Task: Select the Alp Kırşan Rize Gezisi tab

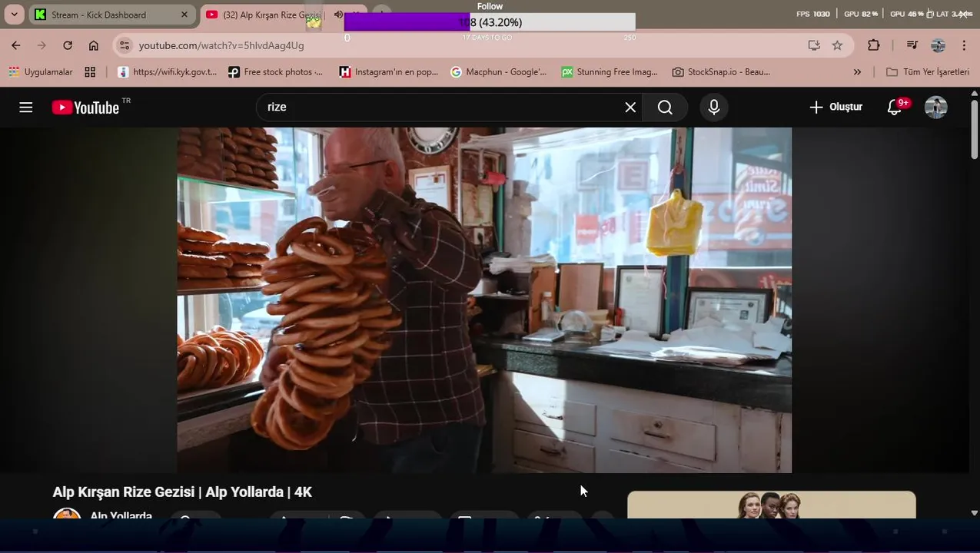Action: coord(265,15)
